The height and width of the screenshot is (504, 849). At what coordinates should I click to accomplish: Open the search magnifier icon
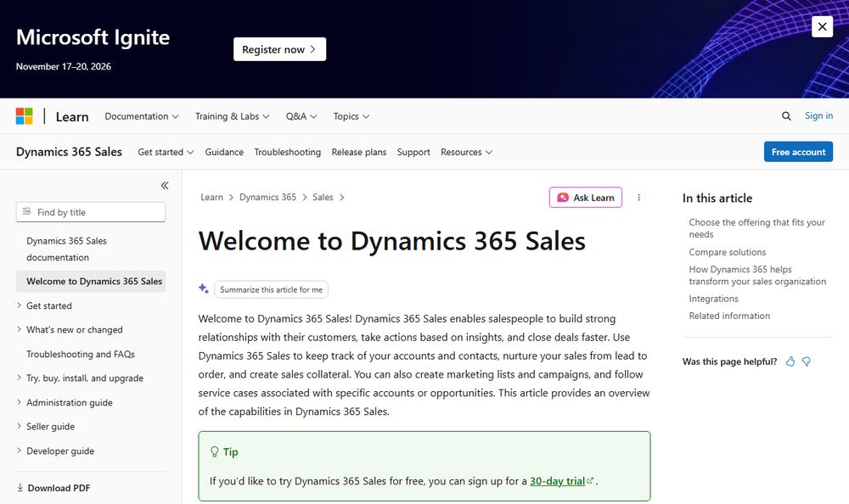(x=786, y=116)
